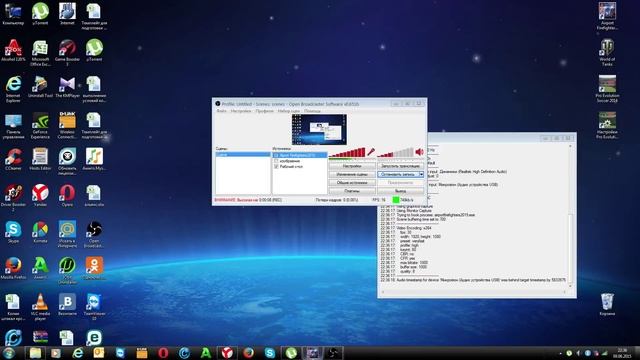640x360 pixels.
Task: Open TeamViewer desktop icon
Action: coord(94,307)
